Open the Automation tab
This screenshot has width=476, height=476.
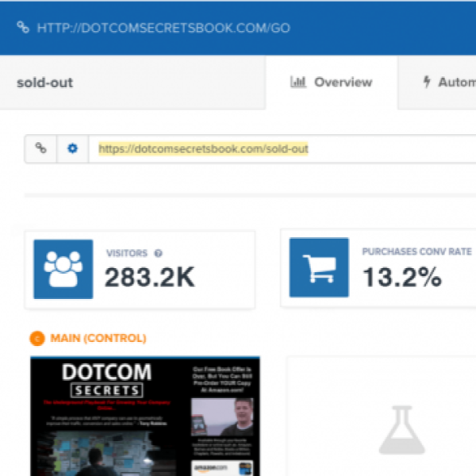click(437, 83)
